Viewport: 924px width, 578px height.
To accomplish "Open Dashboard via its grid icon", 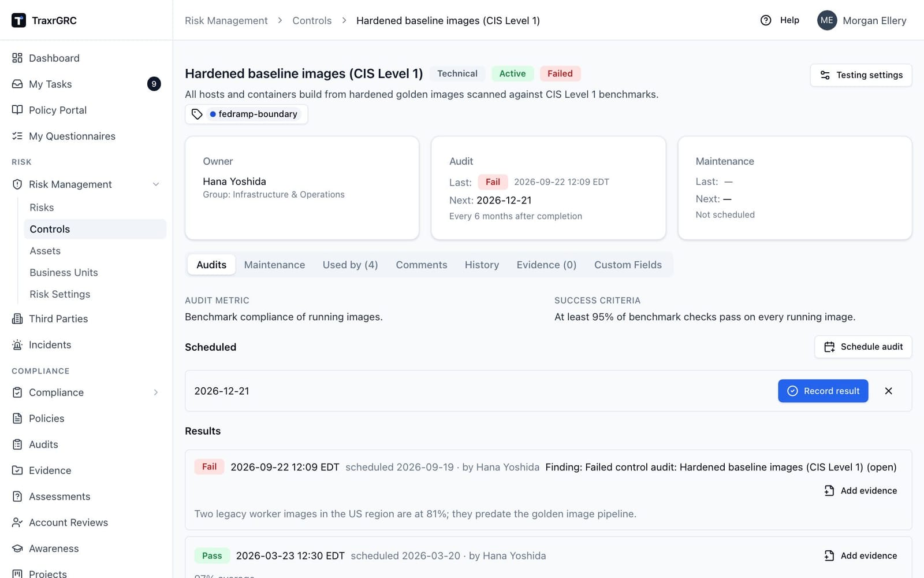I will [17, 58].
